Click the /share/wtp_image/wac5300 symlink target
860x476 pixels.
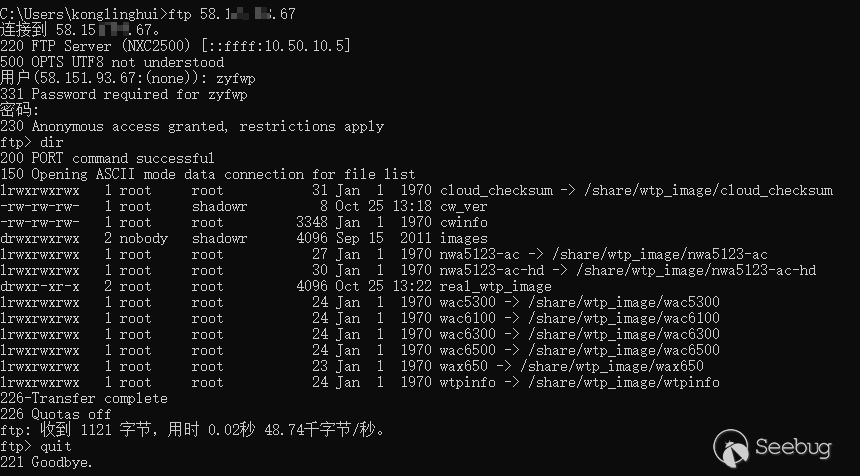click(x=623, y=302)
